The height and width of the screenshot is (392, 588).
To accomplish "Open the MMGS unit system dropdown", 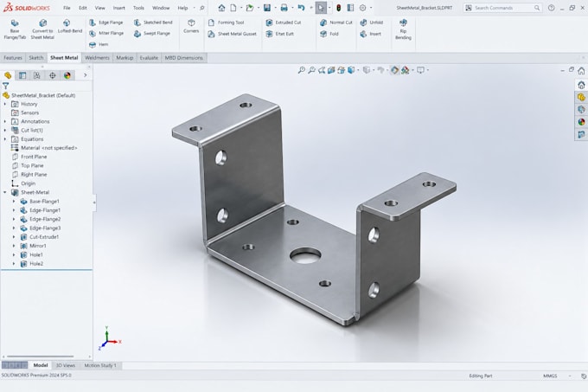I will tap(570, 376).
